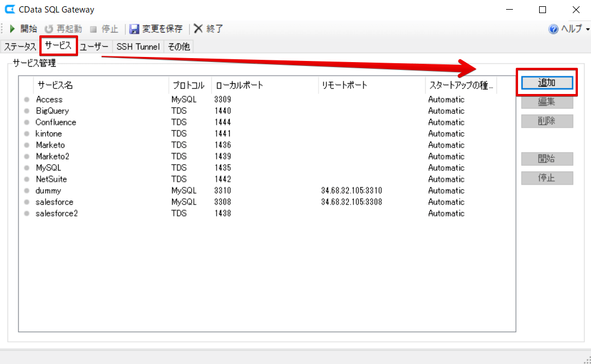Click status dot of the Access service
The image size is (591, 364).
pos(27,100)
